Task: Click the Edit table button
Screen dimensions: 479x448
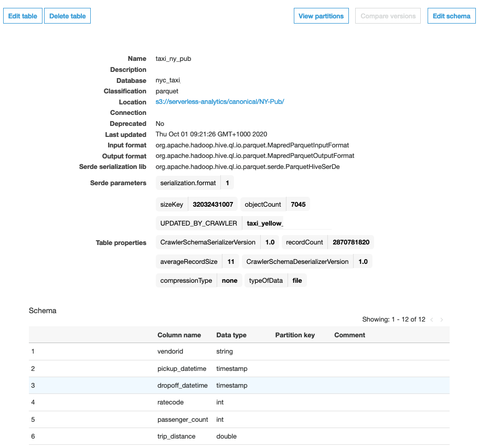Action: click(23, 16)
